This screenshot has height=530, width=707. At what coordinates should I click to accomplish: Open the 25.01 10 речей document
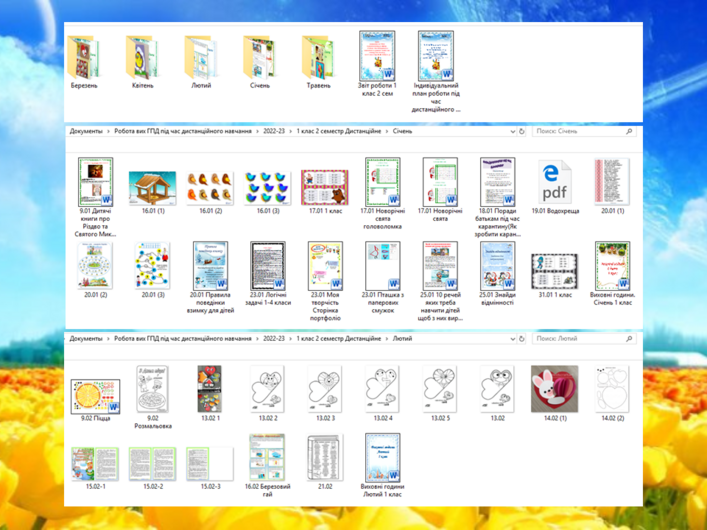click(440, 266)
